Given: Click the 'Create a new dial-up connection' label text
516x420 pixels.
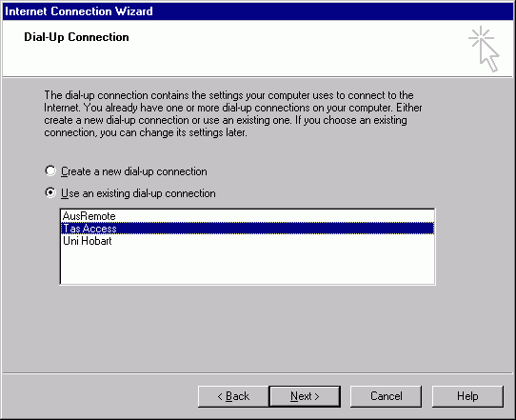Looking at the screenshot, I should pyautogui.click(x=134, y=171).
